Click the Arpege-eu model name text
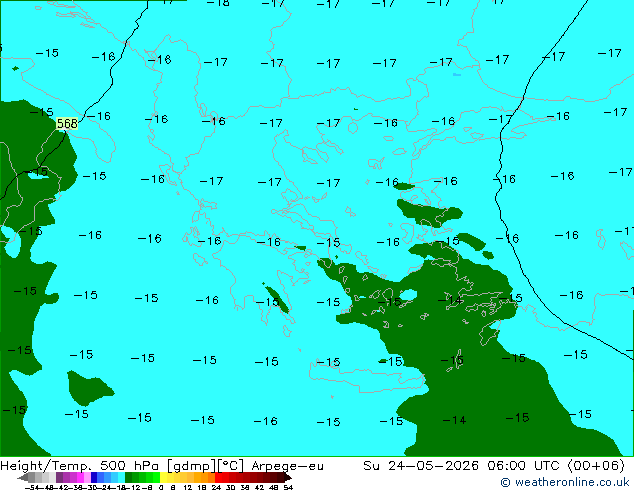The width and height of the screenshot is (634, 490). (287, 466)
